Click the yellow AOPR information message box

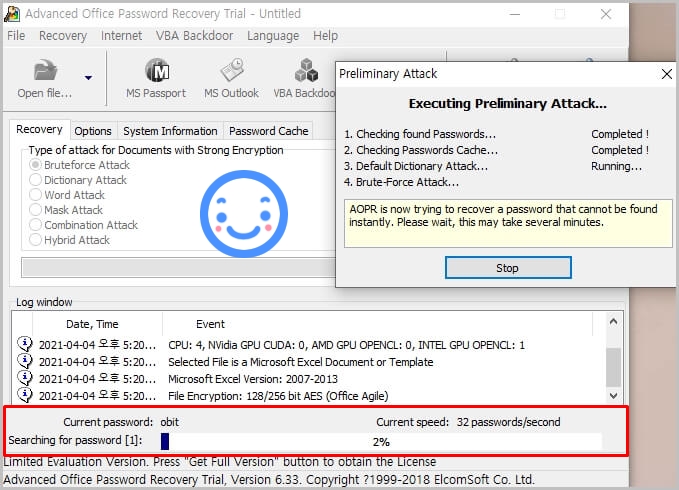pyautogui.click(x=508, y=223)
